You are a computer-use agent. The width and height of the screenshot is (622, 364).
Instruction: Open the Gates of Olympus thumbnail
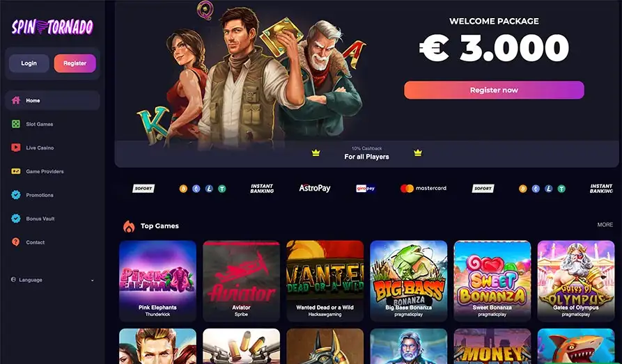point(576,280)
